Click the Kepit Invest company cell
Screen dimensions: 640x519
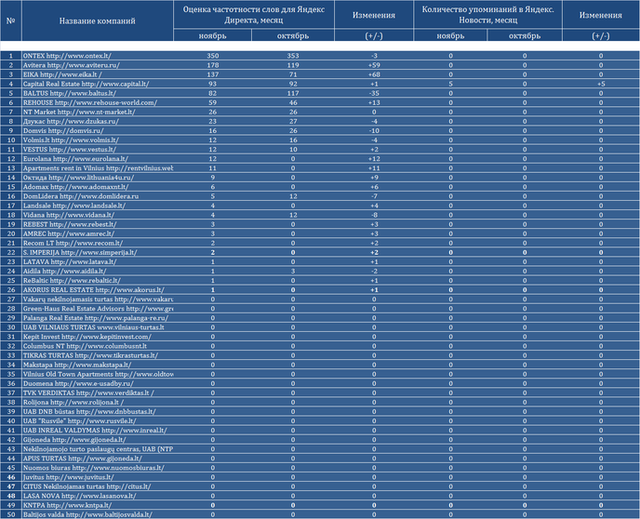pos(97,337)
